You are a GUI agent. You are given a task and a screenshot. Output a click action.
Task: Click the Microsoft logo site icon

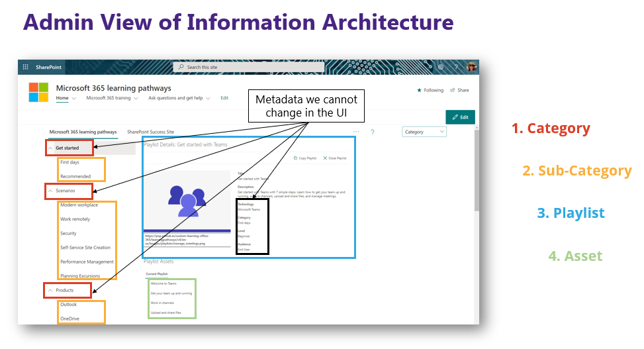tap(38, 92)
